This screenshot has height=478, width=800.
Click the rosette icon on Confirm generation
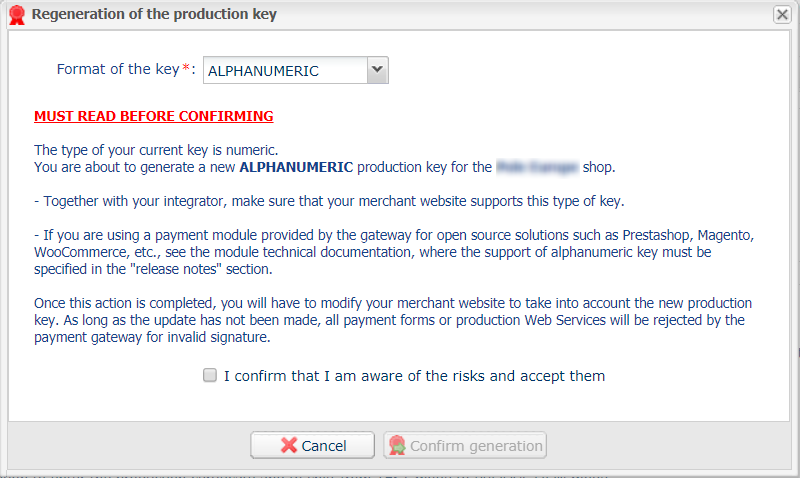tap(397, 445)
